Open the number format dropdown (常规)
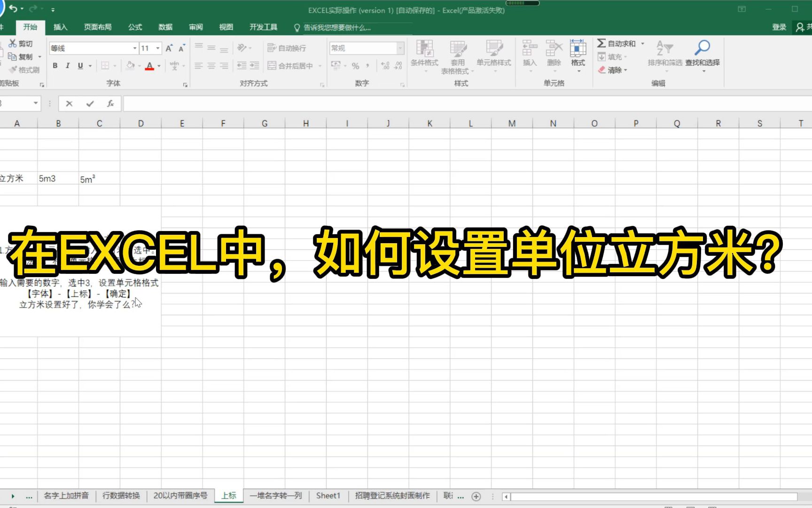The image size is (812, 508). click(400, 48)
